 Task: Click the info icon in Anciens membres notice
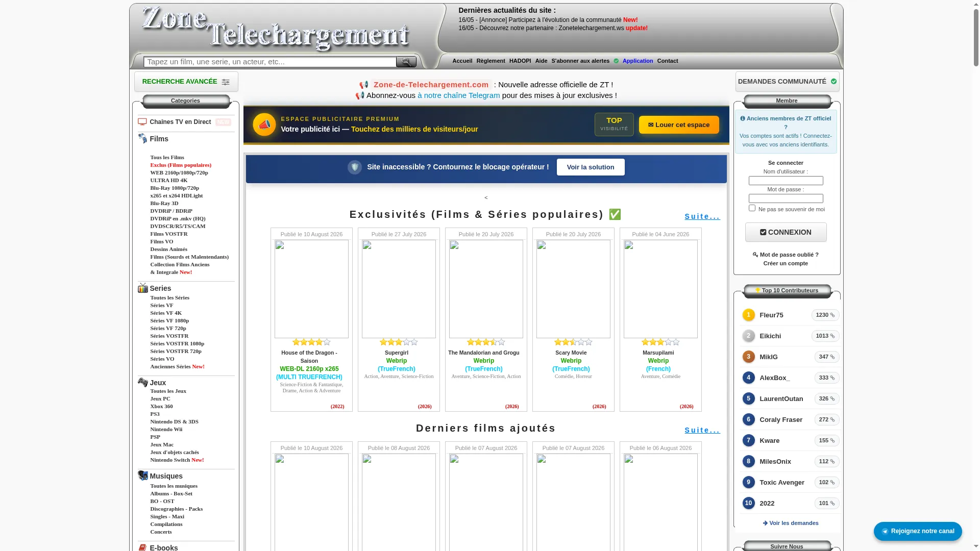click(x=743, y=119)
